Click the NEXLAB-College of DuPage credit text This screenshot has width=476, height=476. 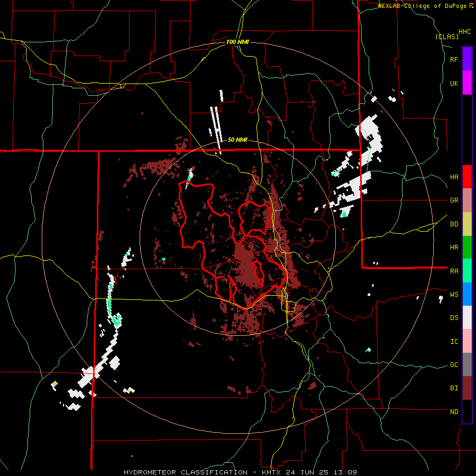423,6
